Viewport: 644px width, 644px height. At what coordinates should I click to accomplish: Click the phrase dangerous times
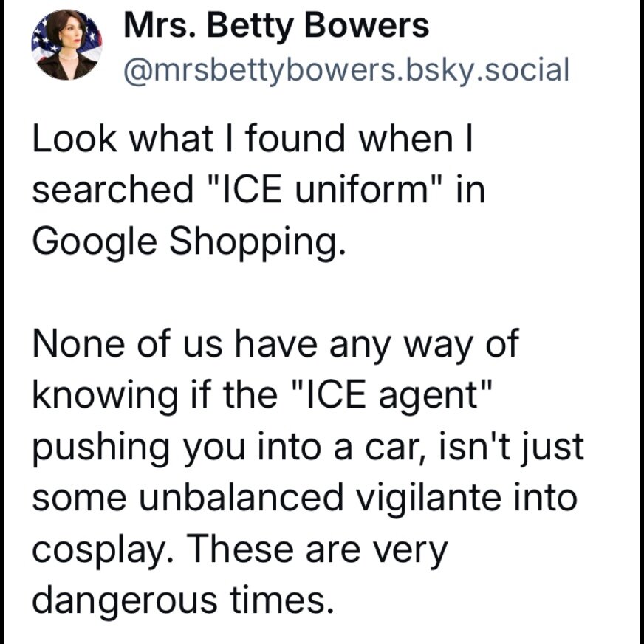coord(182,600)
